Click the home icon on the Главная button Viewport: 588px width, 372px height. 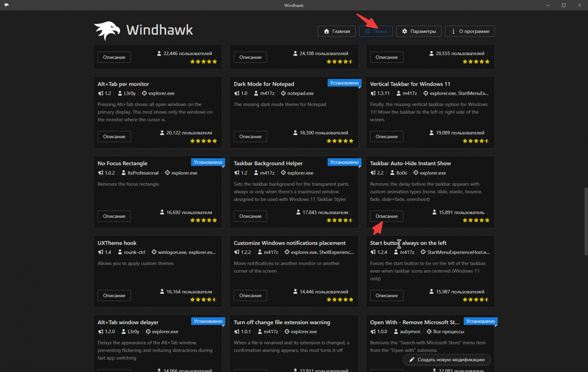coord(326,31)
